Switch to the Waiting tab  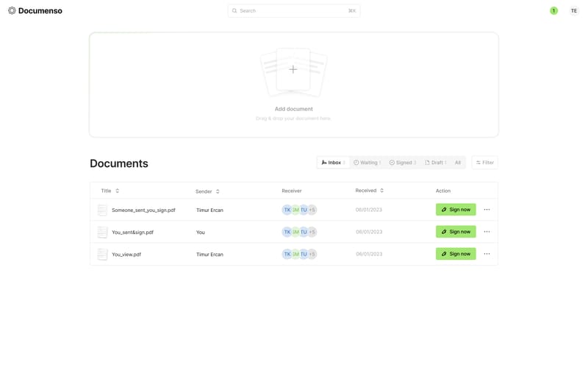point(367,163)
